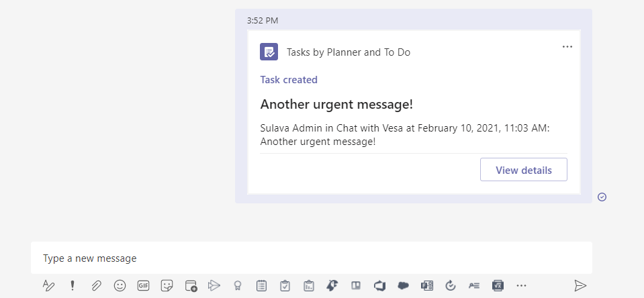Image resolution: width=644 pixels, height=298 pixels.
Task: Open the math formula app icon
Action: (498, 285)
